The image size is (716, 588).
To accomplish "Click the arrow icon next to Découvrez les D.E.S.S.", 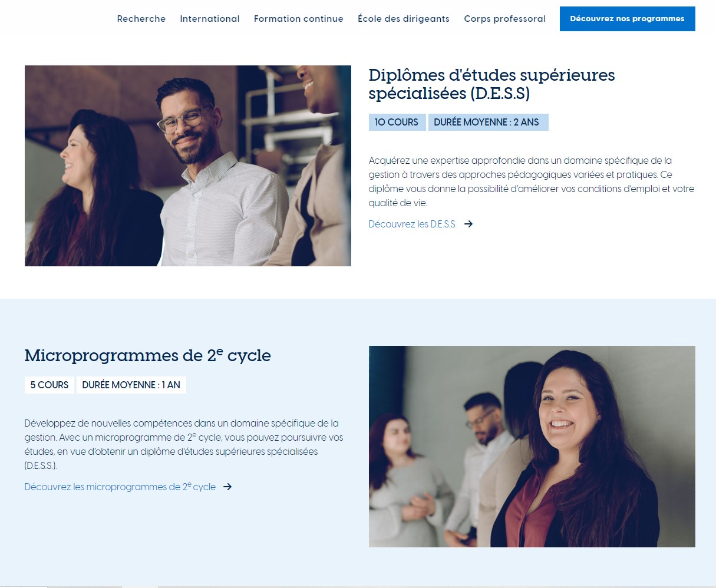I will (468, 224).
